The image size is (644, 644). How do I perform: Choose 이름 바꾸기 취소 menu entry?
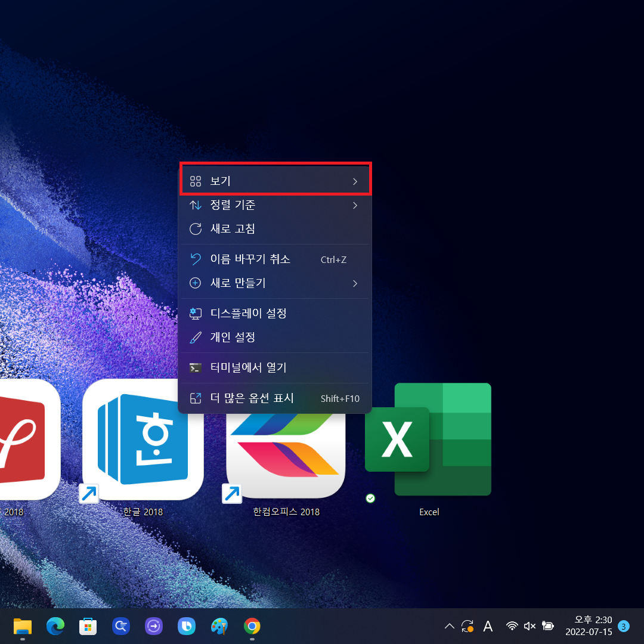coord(275,259)
